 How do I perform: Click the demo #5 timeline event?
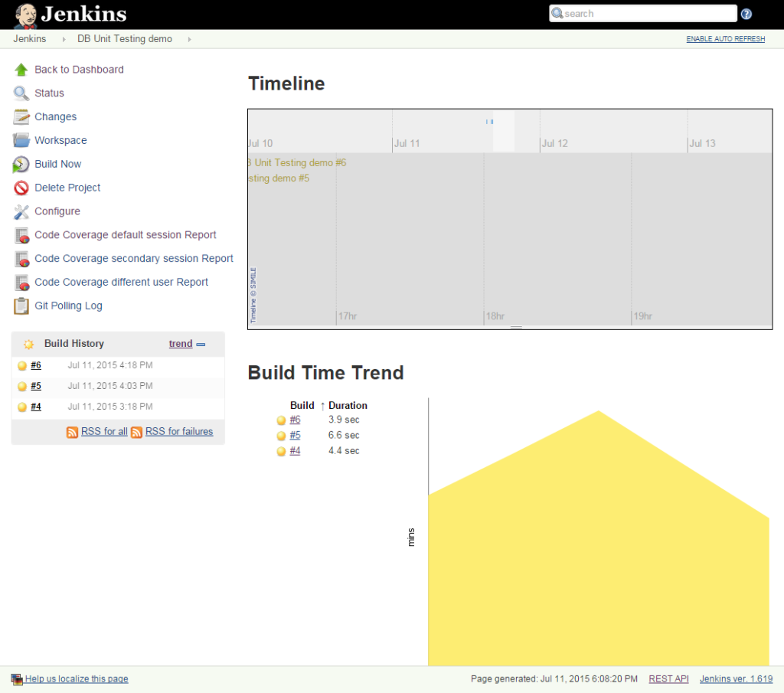pyautogui.click(x=279, y=178)
